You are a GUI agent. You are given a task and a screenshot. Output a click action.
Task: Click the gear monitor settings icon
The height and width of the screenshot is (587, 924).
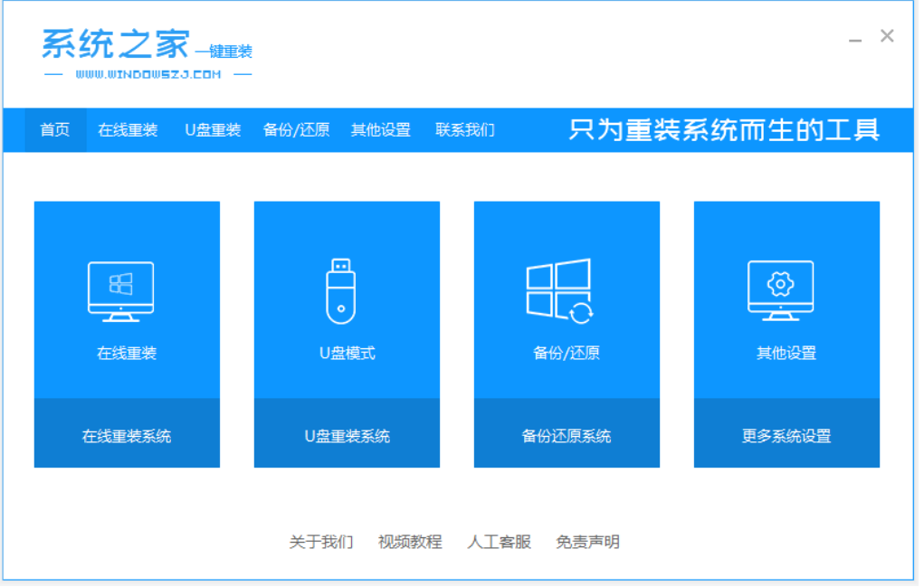coord(780,291)
